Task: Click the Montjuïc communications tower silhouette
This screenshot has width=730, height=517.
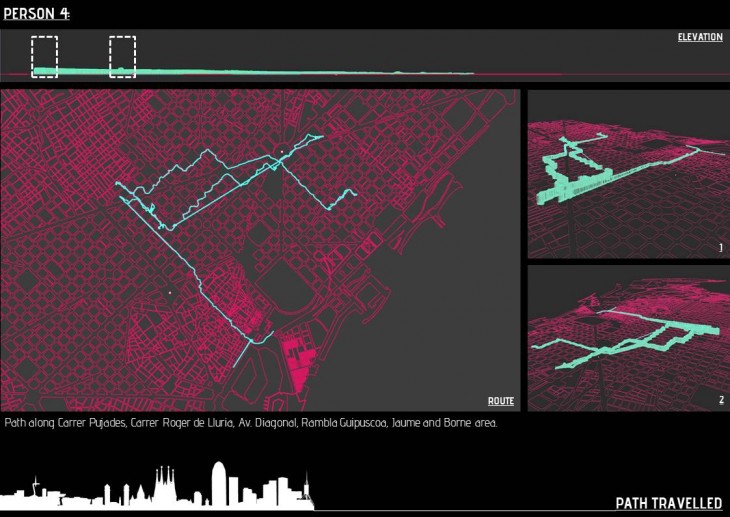Action: [37, 487]
